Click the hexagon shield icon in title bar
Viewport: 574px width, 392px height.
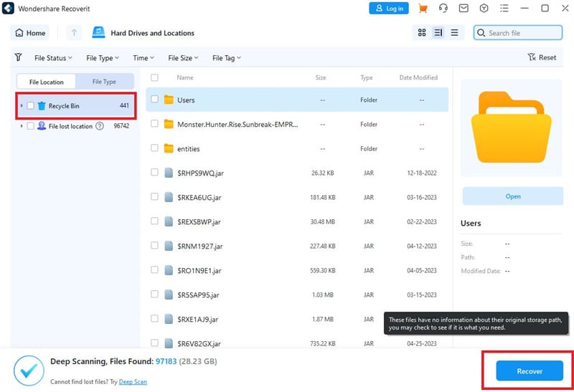(x=484, y=9)
